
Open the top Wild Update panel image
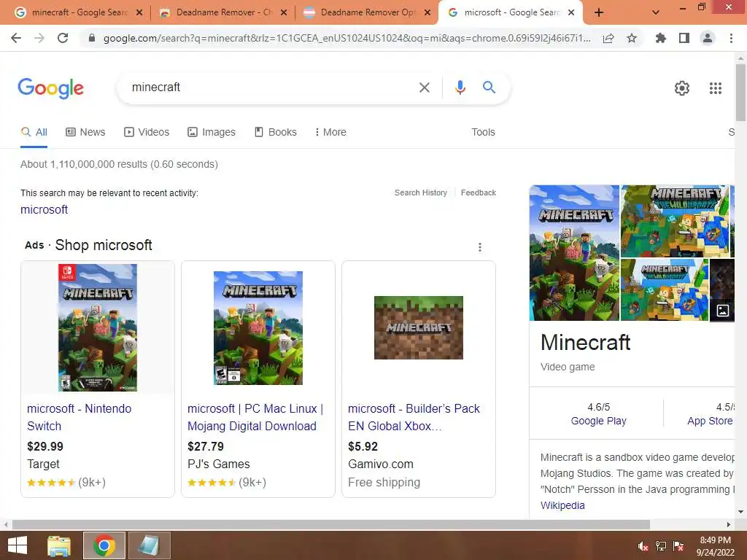(675, 222)
